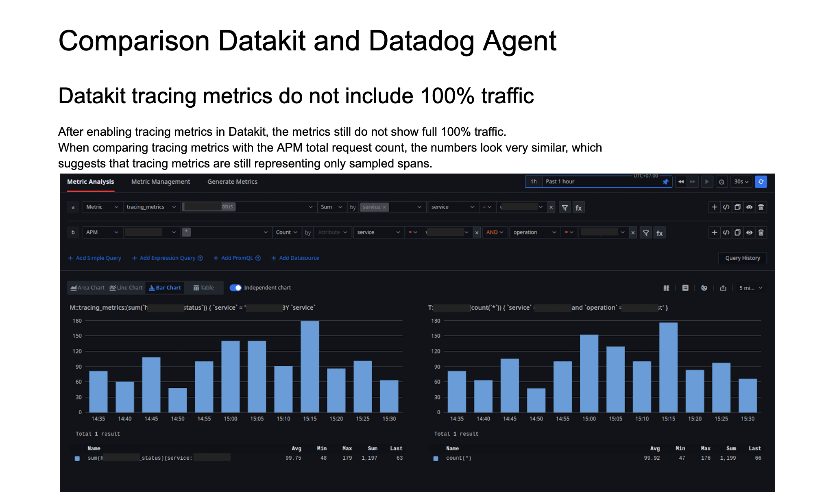The width and height of the screenshot is (824, 504).
Task: Click the blue refresh button
Action: pos(761,182)
